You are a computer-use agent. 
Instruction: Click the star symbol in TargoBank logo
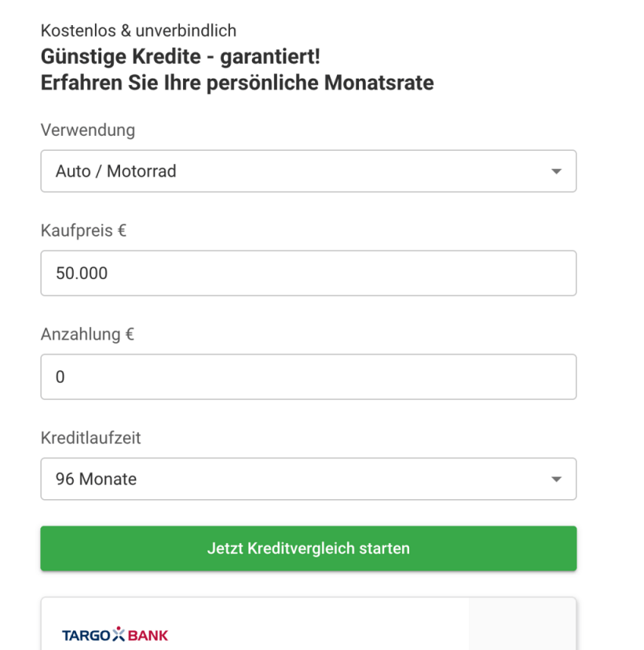tap(119, 633)
